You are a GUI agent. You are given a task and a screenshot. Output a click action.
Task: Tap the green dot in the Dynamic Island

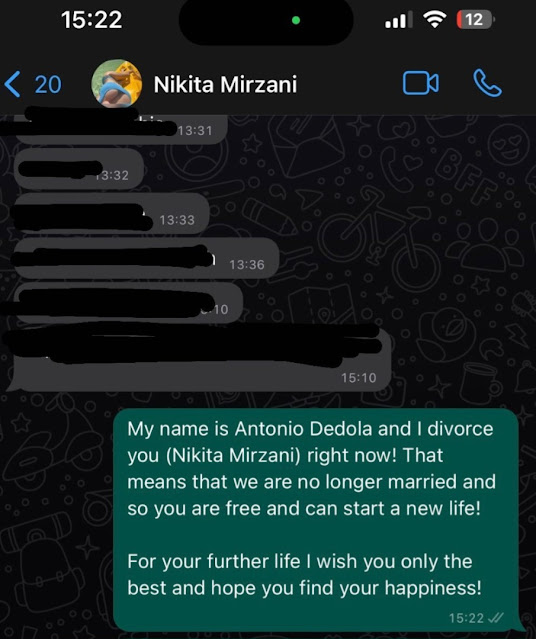[x=296, y=20]
